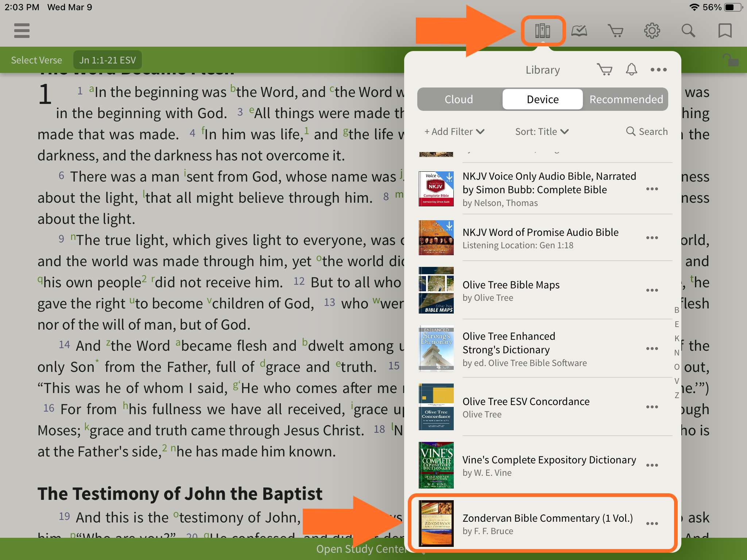Tap 'The Testimony of John the Baptist' heading
Viewport: 747px width, 560px height.
coord(180,494)
